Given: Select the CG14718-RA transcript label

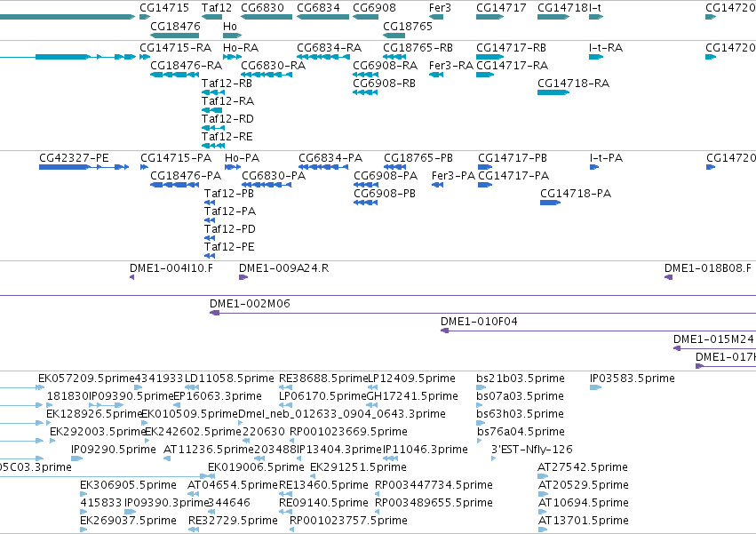Looking at the screenshot, I should (x=573, y=84).
